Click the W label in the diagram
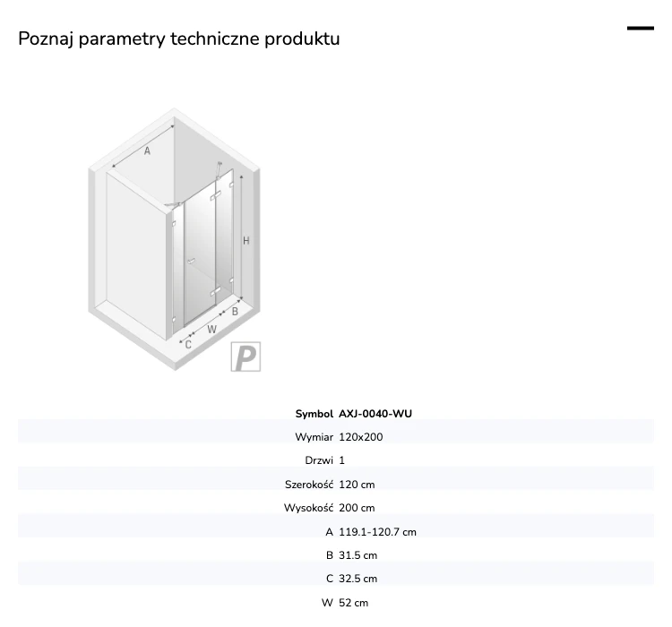 coord(211,329)
